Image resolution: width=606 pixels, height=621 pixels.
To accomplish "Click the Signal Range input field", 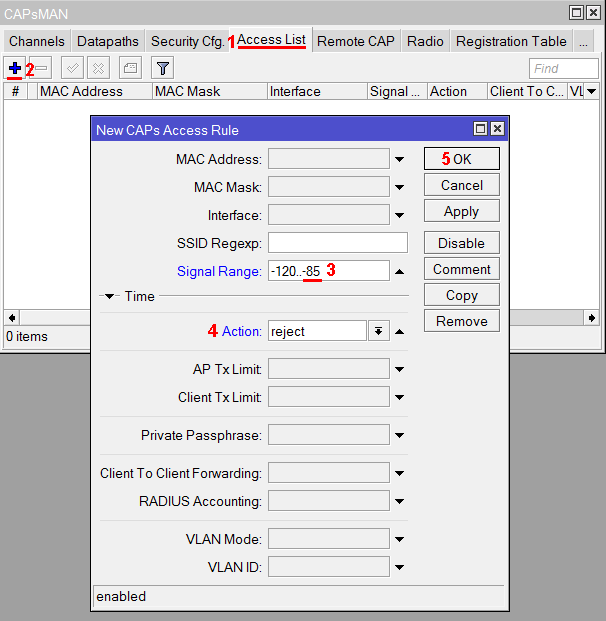I will click(x=329, y=271).
